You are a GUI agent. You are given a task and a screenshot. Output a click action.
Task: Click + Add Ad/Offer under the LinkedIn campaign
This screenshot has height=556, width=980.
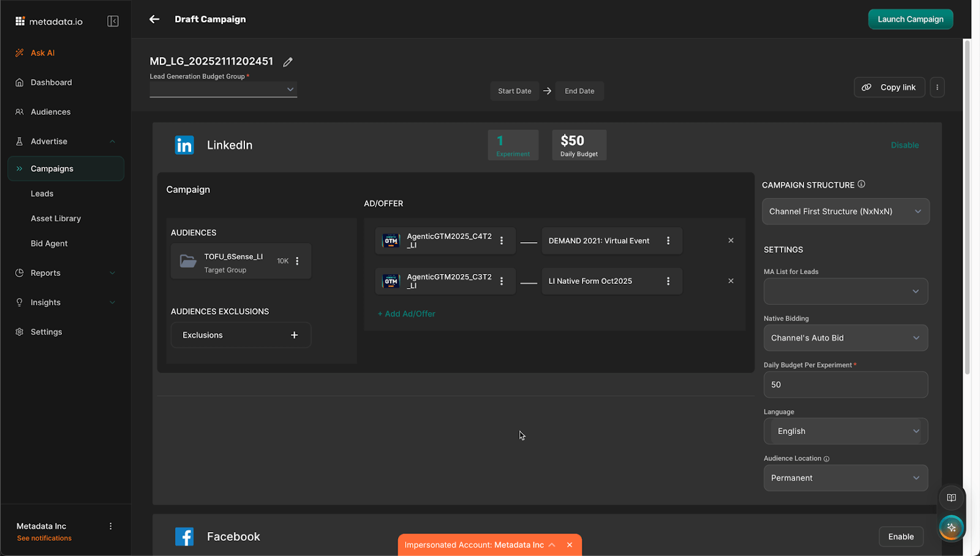[406, 313]
